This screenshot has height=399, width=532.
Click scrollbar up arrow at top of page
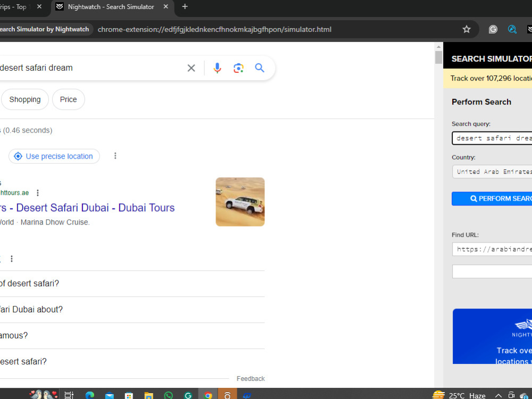point(438,47)
